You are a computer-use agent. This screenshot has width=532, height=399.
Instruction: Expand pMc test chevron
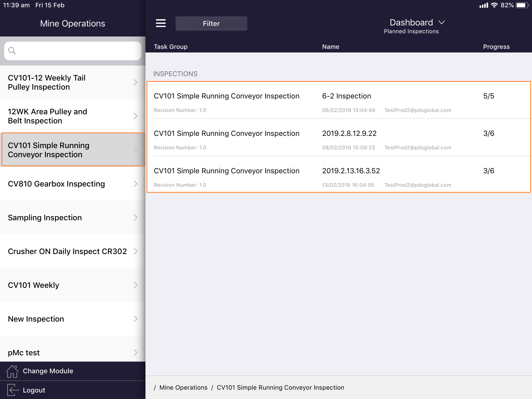coord(135,353)
